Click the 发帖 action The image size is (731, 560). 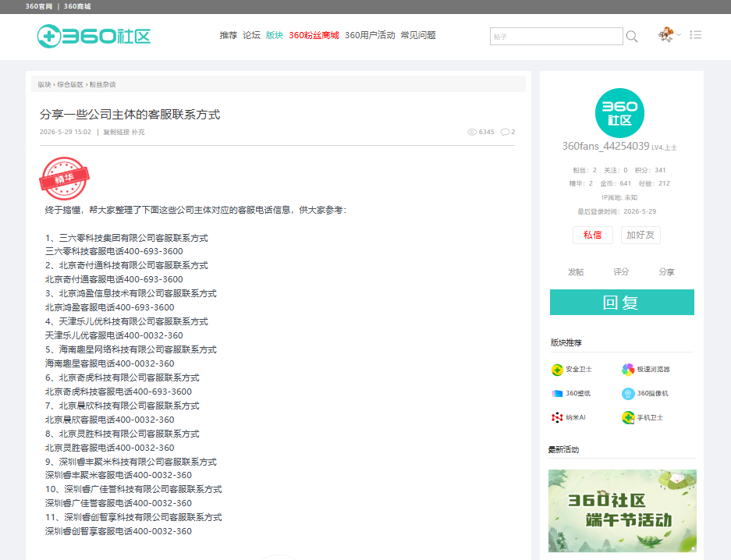(576, 272)
